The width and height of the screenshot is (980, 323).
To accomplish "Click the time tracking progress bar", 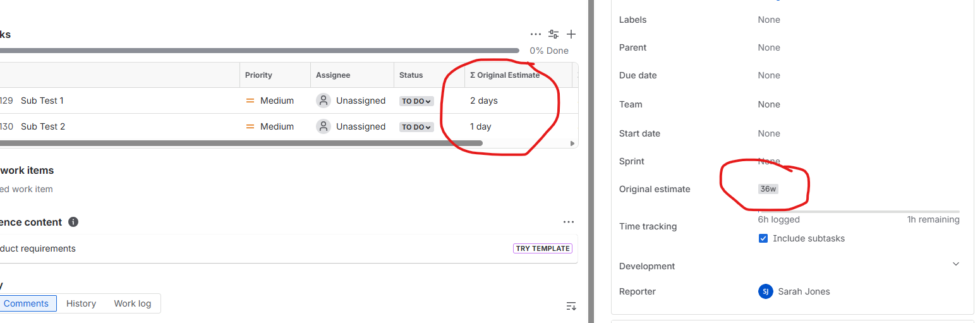I will click(859, 212).
